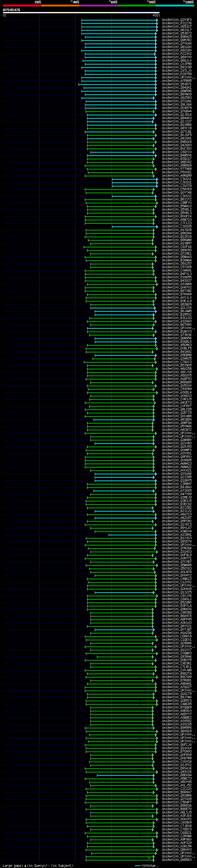197x868 pixels.
Task: Select the UniRef100_D0BLF5 label
Action: point(177,349)
